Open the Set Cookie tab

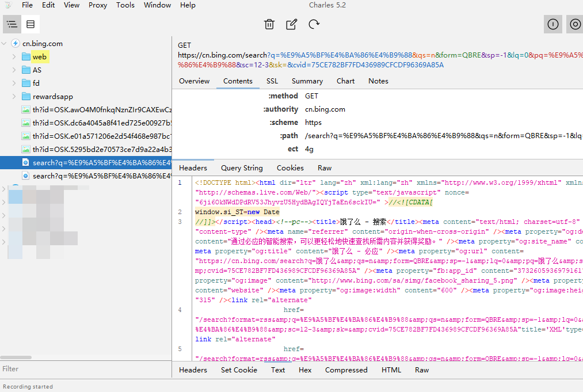239,370
